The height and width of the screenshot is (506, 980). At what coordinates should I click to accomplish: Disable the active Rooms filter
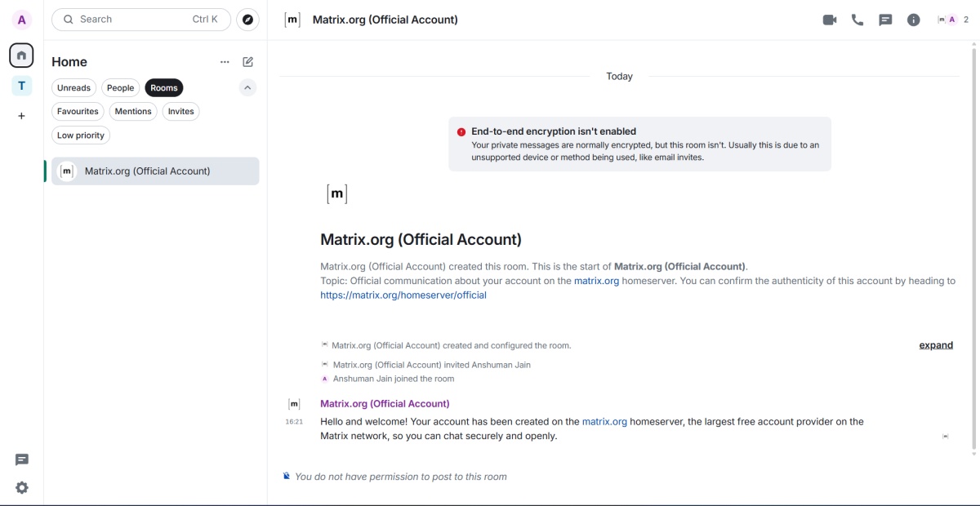[163, 87]
